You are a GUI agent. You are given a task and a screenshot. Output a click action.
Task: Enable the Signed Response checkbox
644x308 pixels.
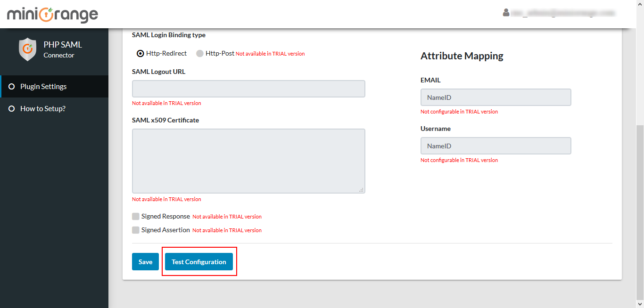coord(136,217)
